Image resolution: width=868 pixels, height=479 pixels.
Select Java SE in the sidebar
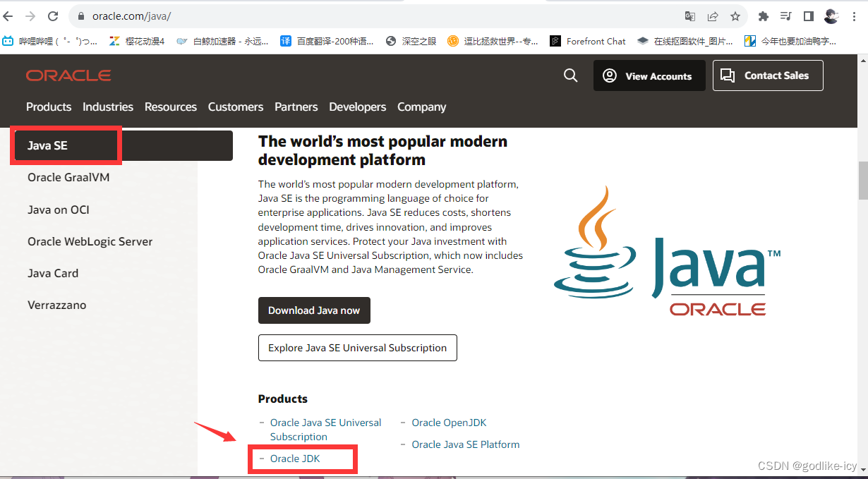pos(123,145)
